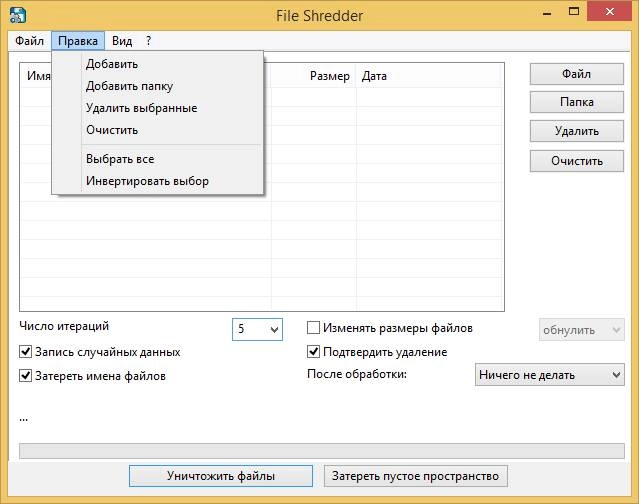Image resolution: width=639 pixels, height=504 pixels.
Task: Select Выбрать все menu entry
Action: (158, 159)
